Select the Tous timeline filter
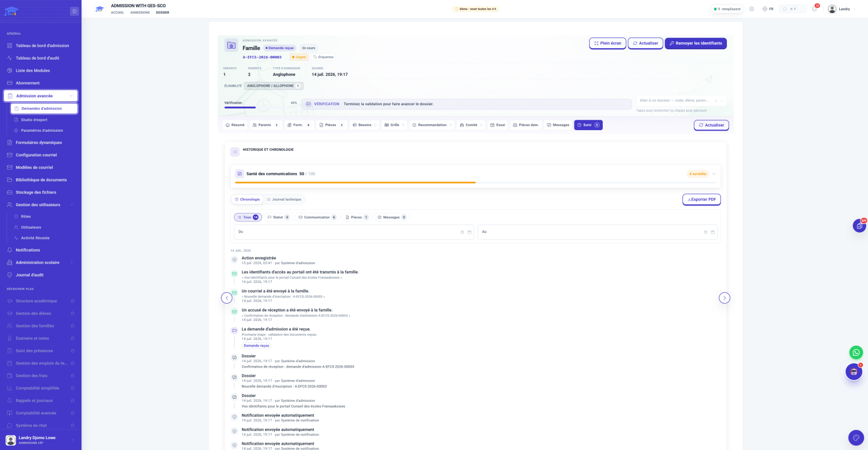 [248, 217]
